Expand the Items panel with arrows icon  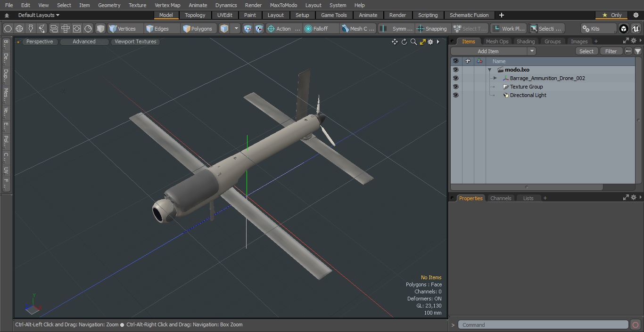[x=626, y=41]
